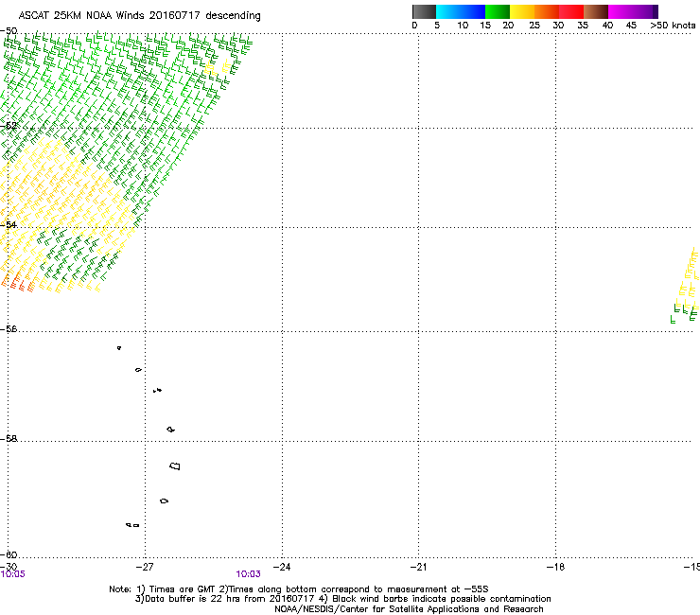This screenshot has width=700, height=615.
Task: Click the yellow wind barb swath at the right edge
Action: pyautogui.click(x=690, y=277)
